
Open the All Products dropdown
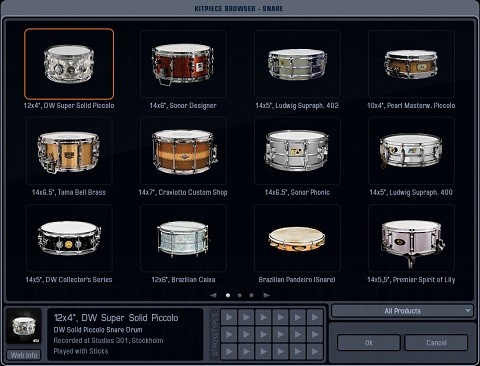coord(402,311)
